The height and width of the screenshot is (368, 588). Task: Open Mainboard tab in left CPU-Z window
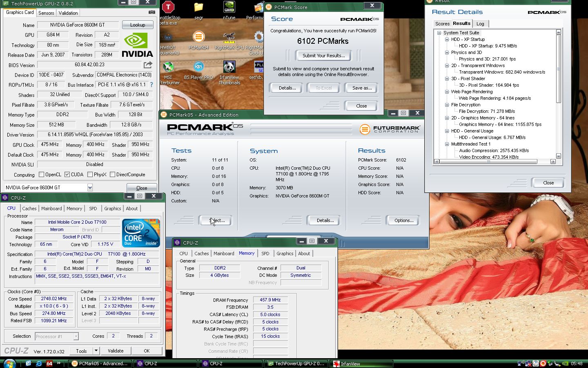pyautogui.click(x=51, y=209)
